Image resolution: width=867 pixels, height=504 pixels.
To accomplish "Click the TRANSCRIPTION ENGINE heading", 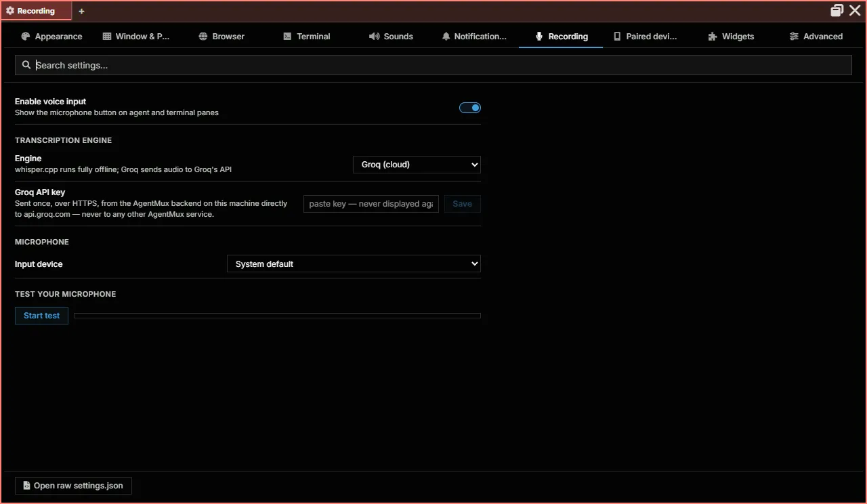I will pos(64,140).
